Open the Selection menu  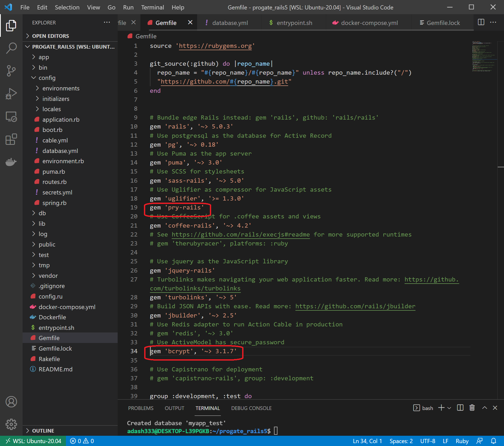click(x=67, y=7)
